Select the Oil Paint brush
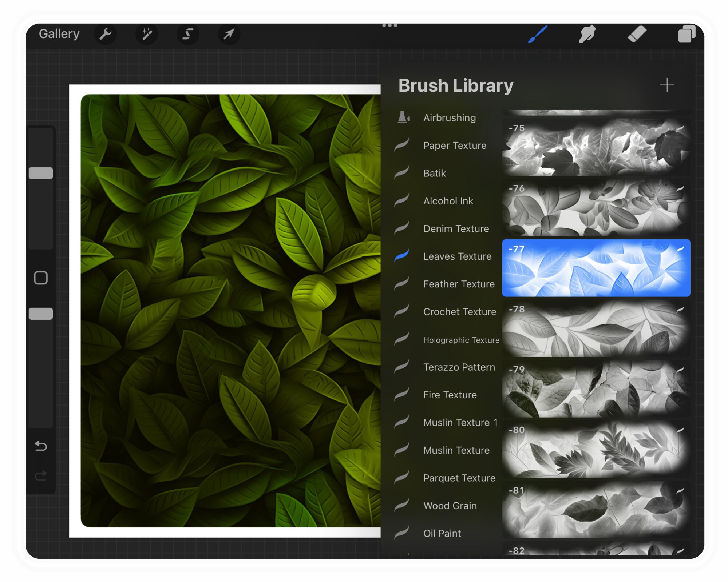This screenshot has width=728, height=582. [x=442, y=533]
